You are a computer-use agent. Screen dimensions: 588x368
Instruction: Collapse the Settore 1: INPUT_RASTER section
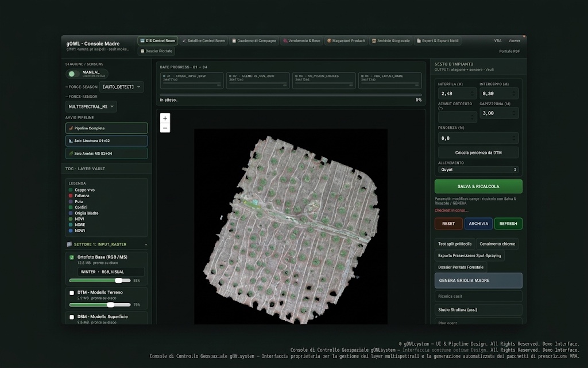coord(146,245)
